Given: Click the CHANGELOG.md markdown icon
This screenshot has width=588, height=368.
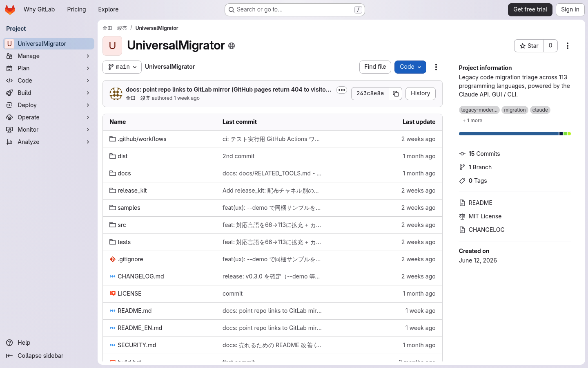Looking at the screenshot, I should [x=113, y=276].
